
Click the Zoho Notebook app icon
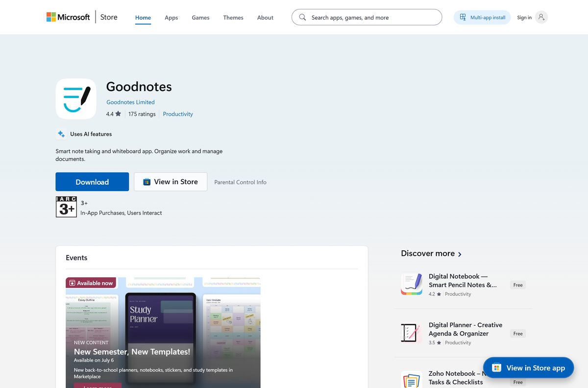point(412,380)
